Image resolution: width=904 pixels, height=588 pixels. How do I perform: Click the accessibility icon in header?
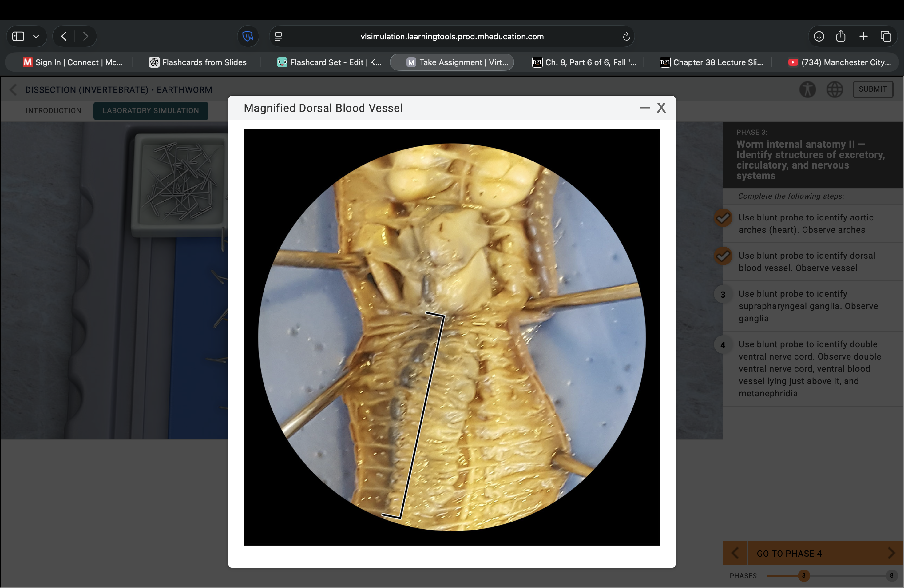(x=807, y=89)
